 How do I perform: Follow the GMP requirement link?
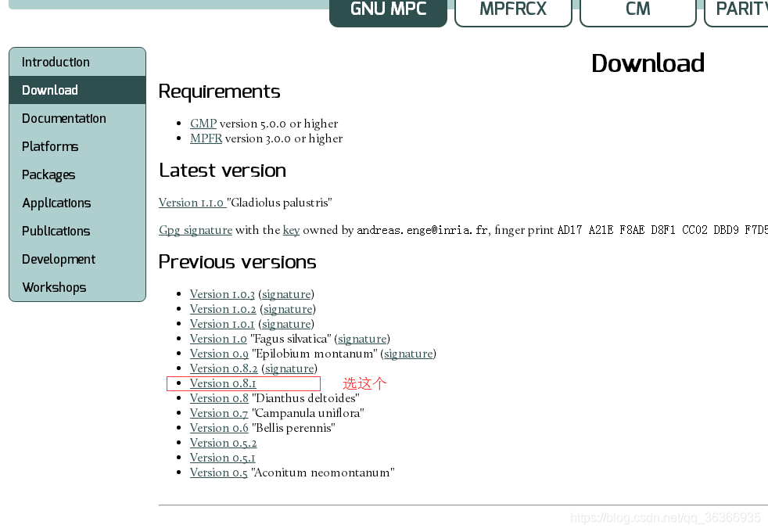click(203, 124)
